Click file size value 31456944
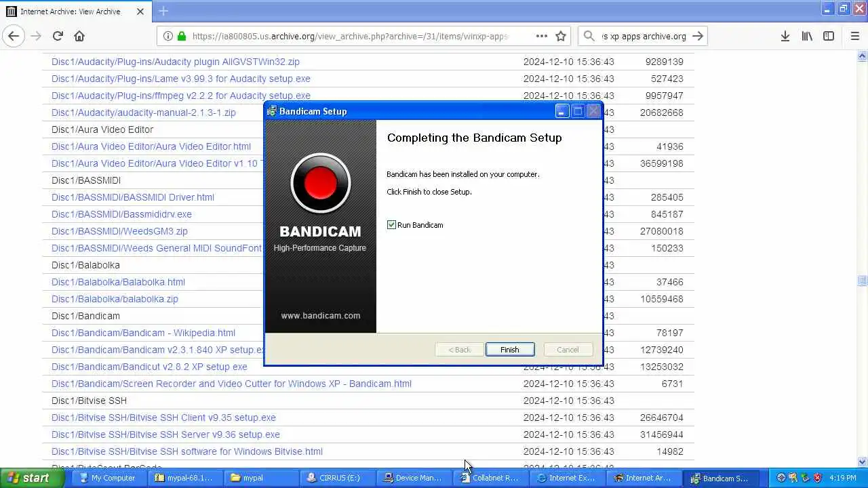868x488 pixels. click(x=661, y=434)
